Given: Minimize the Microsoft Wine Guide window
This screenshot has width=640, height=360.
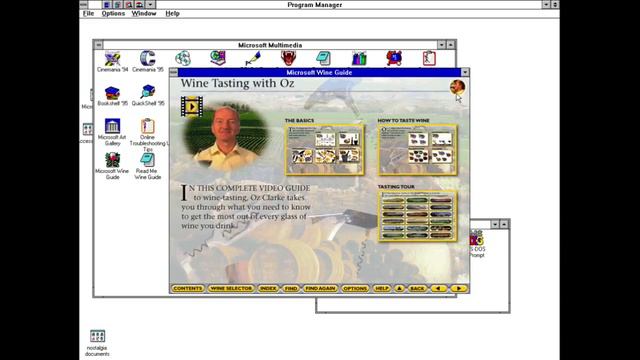Looking at the screenshot, I should (465, 73).
